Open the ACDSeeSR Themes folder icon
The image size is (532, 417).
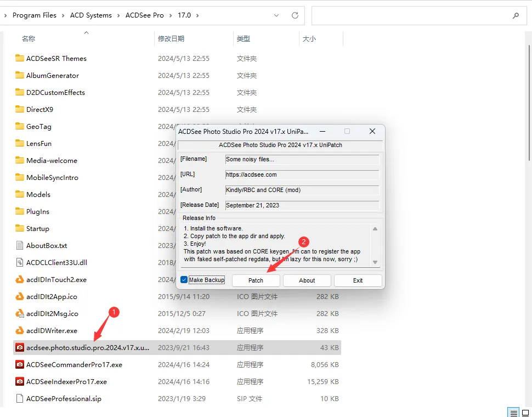[20, 58]
